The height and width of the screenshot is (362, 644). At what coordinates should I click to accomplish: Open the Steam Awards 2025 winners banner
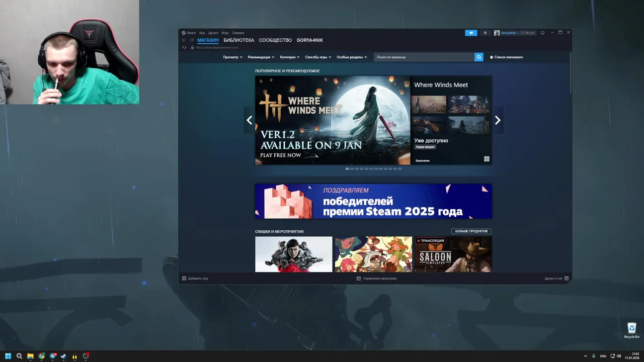(x=373, y=201)
